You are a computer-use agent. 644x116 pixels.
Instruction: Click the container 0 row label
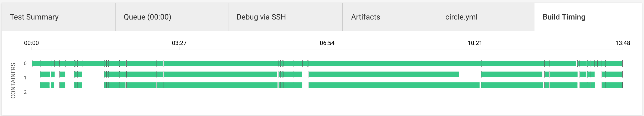pyautogui.click(x=25, y=63)
